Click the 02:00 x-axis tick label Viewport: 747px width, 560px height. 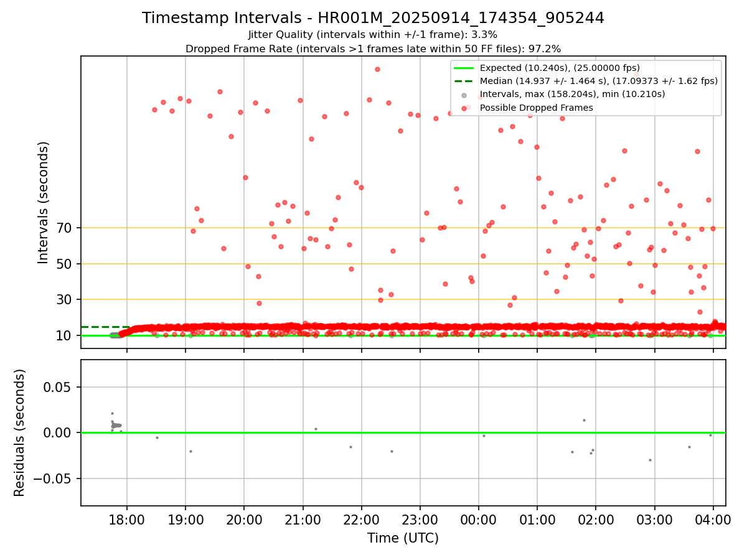click(x=596, y=520)
